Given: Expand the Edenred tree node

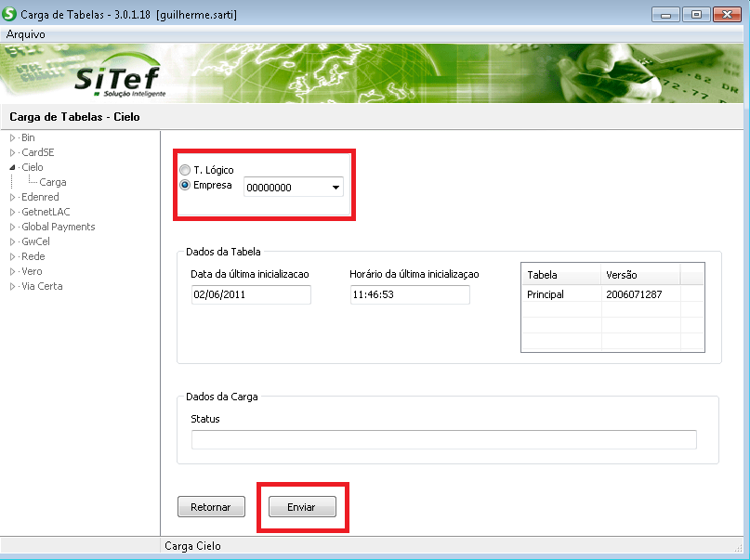Looking at the screenshot, I should [x=13, y=197].
